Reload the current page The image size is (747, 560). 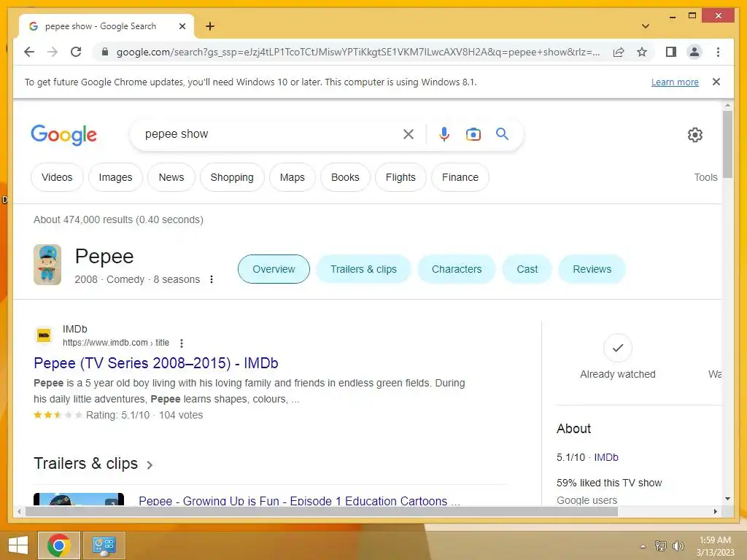pos(76,52)
